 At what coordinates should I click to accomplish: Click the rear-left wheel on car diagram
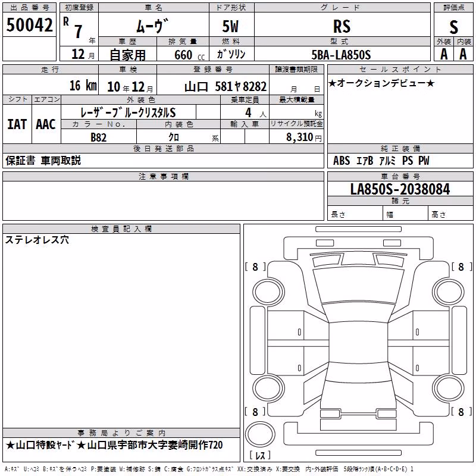(268, 389)
